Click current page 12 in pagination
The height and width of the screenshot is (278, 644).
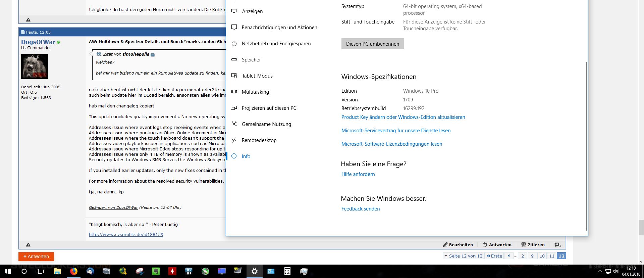pyautogui.click(x=561, y=256)
